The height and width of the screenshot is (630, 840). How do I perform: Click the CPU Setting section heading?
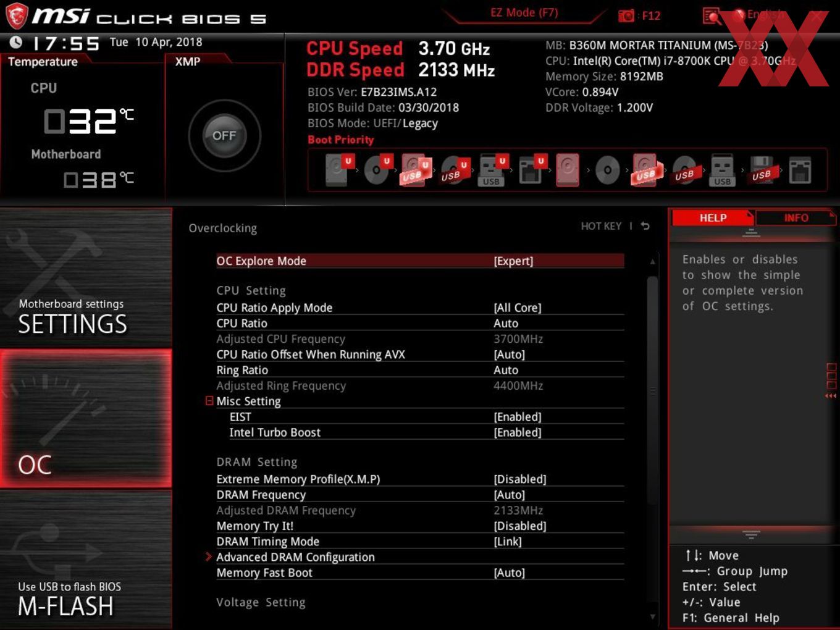pyautogui.click(x=251, y=290)
